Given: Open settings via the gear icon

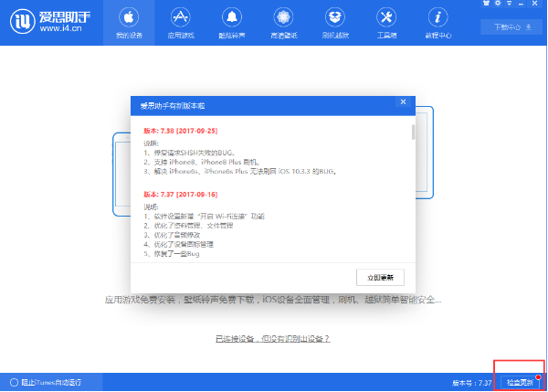Looking at the screenshot, I should (498, 3).
